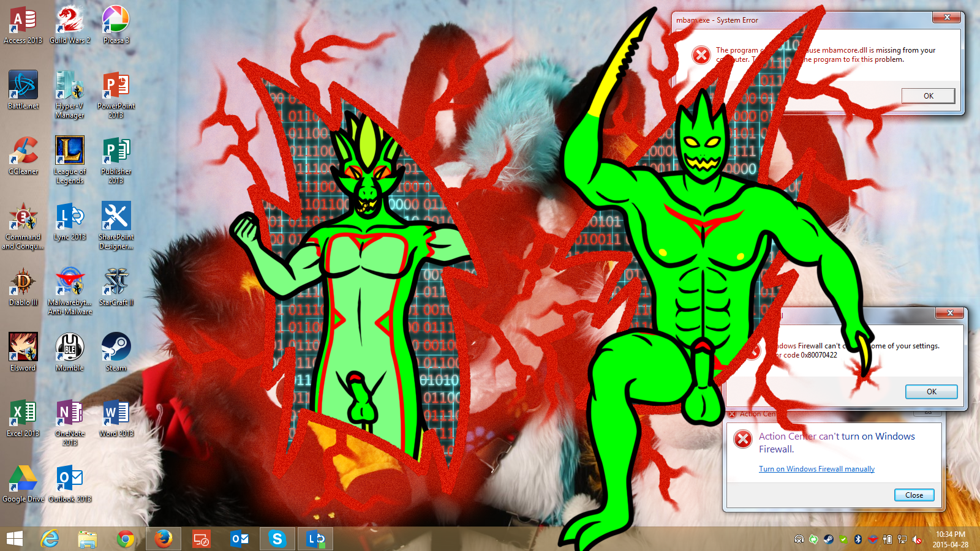
Task: Click the Elsword desktop icon
Action: pos(23,352)
